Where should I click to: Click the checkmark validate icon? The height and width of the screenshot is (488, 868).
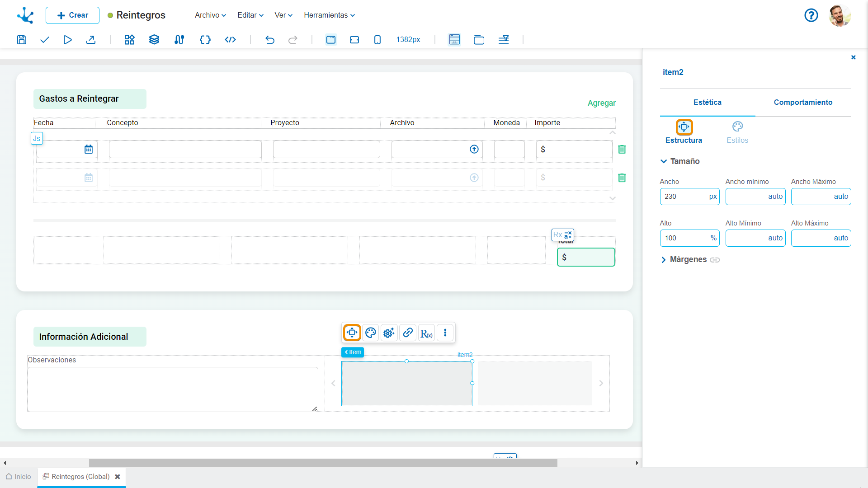coord(44,40)
